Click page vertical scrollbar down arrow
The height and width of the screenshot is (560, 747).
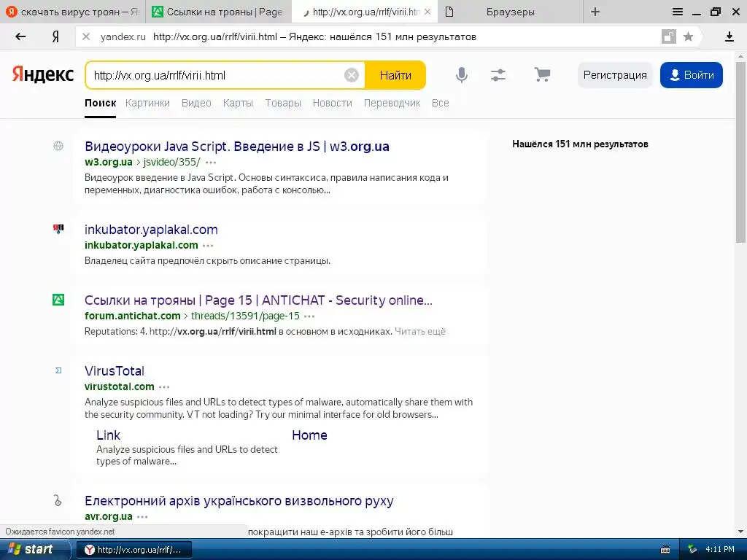pyautogui.click(x=741, y=532)
